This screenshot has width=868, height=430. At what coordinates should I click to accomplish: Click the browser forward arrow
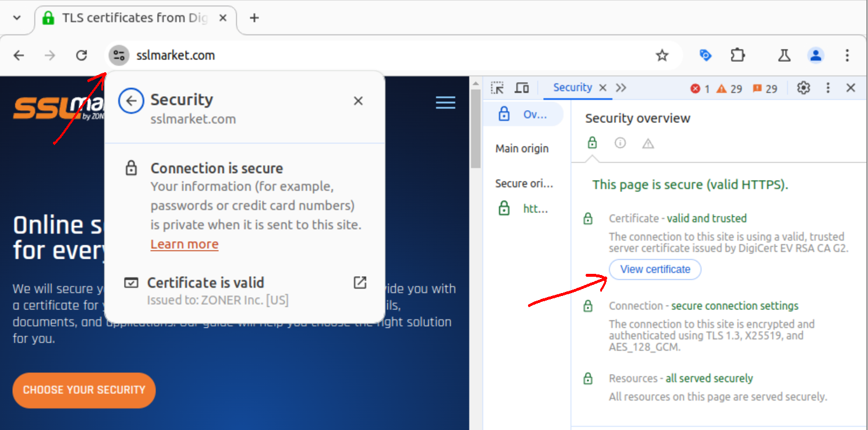click(x=51, y=55)
